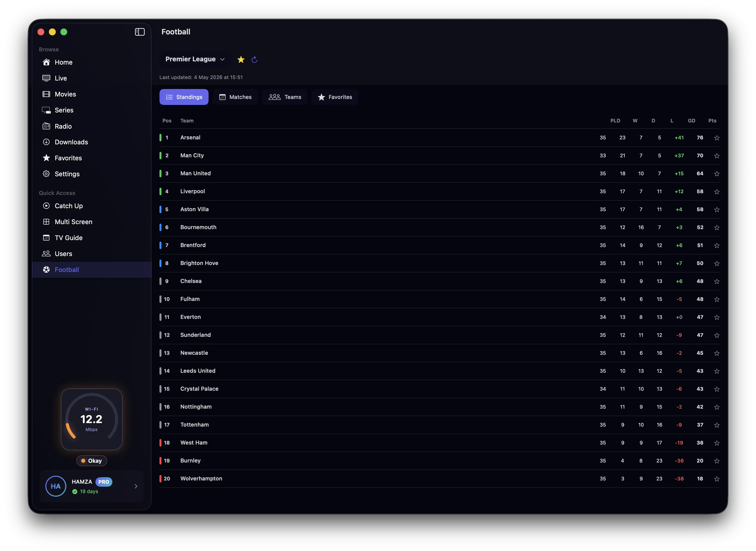Select the Everton team name
The width and height of the screenshot is (756, 551).
pyautogui.click(x=191, y=317)
